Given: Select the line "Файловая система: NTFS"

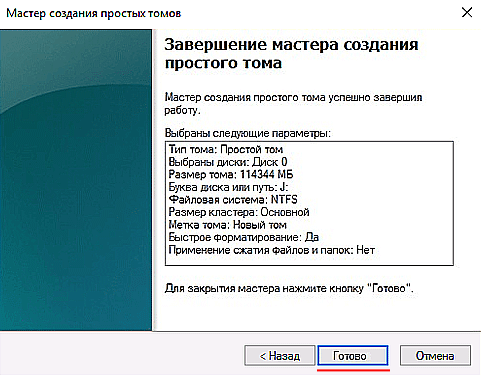Looking at the screenshot, I should [x=233, y=200].
